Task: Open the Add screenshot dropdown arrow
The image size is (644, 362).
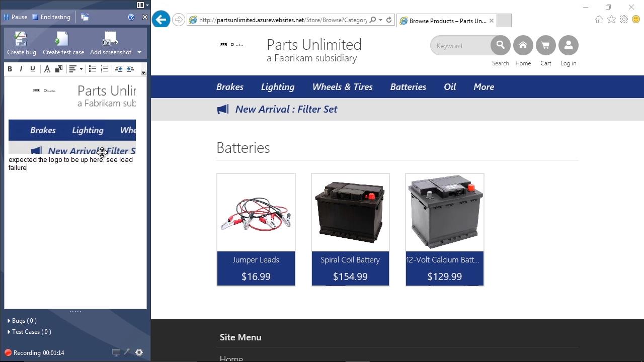Action: [139, 52]
